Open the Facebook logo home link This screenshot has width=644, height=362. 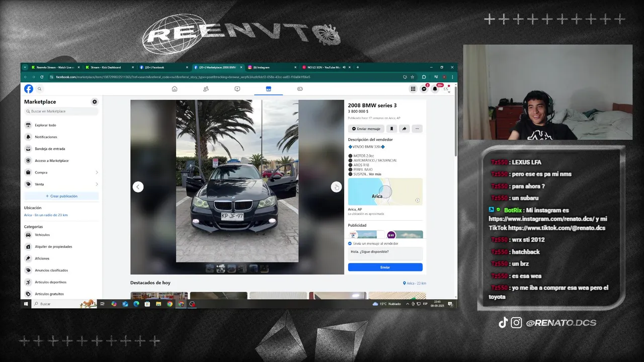coord(29,89)
